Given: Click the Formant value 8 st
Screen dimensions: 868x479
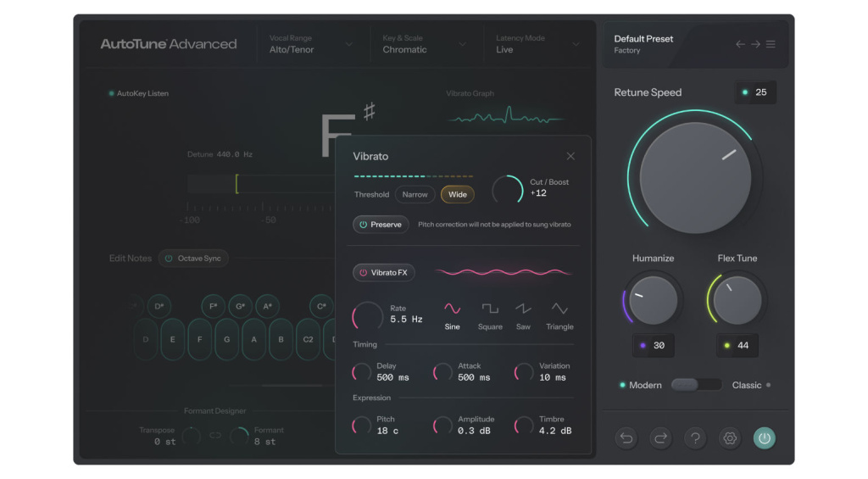Looking at the screenshot, I should 264,442.
